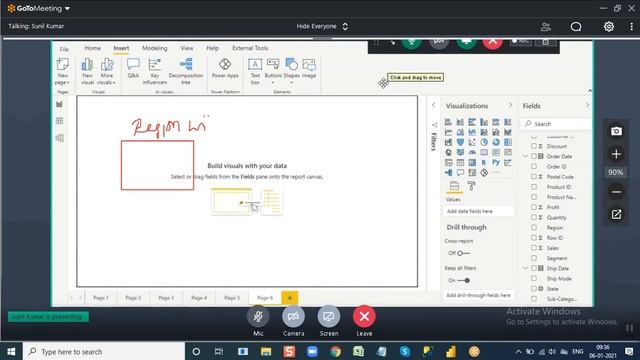Image resolution: width=640 pixels, height=360 pixels.
Task: Collapse the Visualizations pane
Action: pos(510,105)
